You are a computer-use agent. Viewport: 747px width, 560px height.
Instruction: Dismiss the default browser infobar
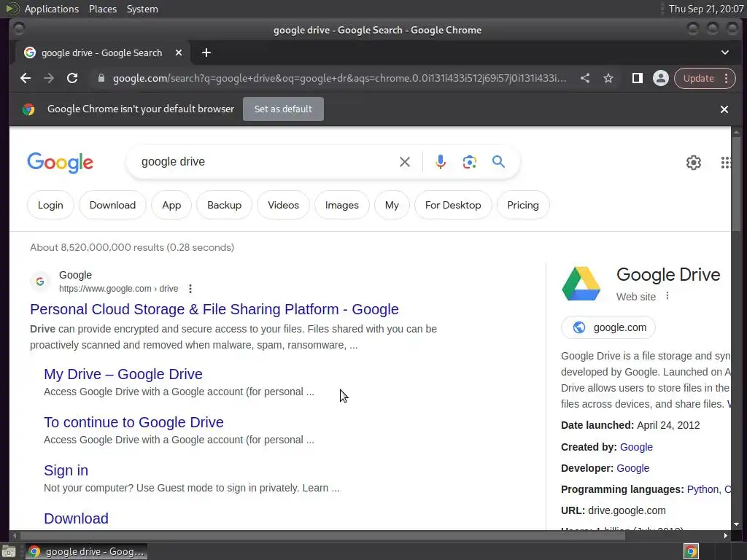[724, 109]
